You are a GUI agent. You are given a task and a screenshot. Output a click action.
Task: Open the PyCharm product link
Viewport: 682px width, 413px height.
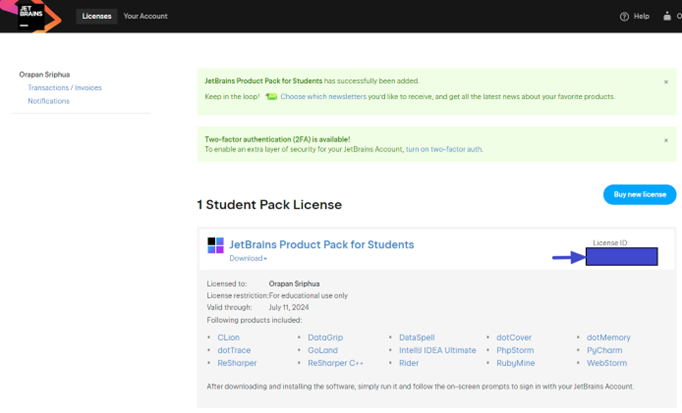click(x=604, y=351)
